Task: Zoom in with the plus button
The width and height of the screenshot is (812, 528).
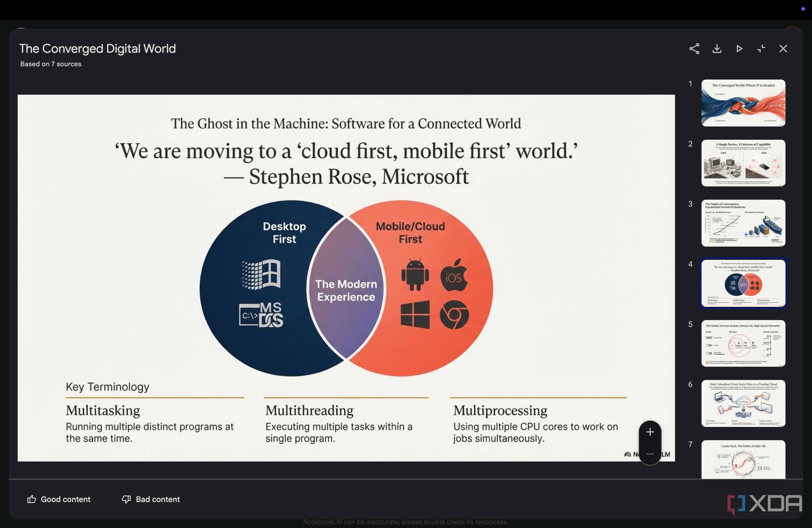Action: click(x=650, y=432)
